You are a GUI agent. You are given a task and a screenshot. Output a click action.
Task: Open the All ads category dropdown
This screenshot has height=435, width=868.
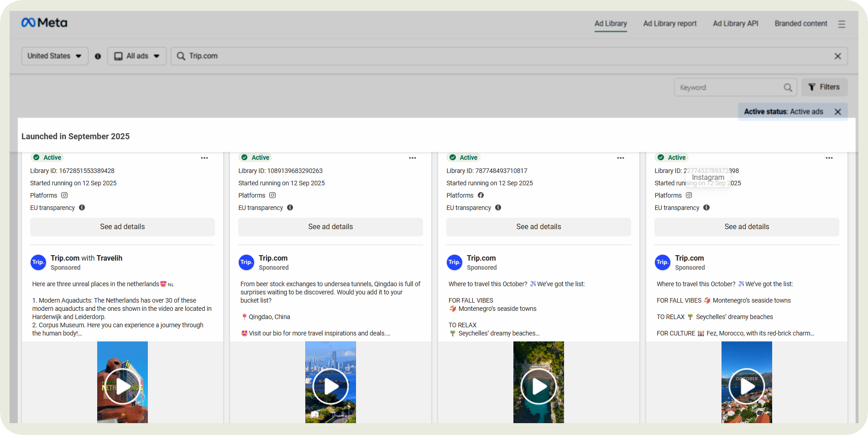tap(137, 56)
